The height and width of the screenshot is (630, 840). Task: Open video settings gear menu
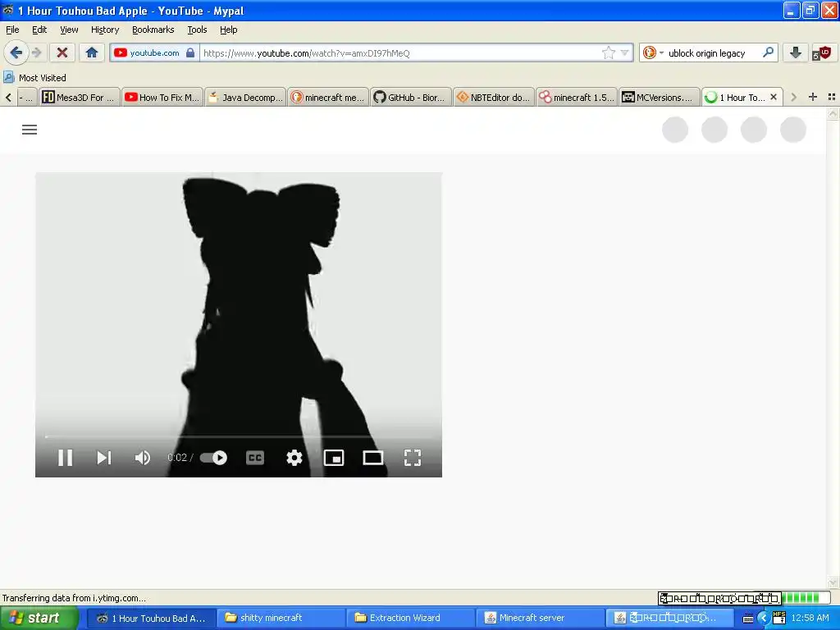294,458
